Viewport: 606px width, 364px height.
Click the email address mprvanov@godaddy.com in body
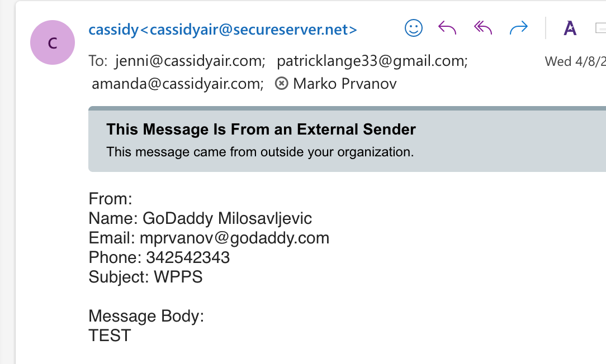(234, 238)
